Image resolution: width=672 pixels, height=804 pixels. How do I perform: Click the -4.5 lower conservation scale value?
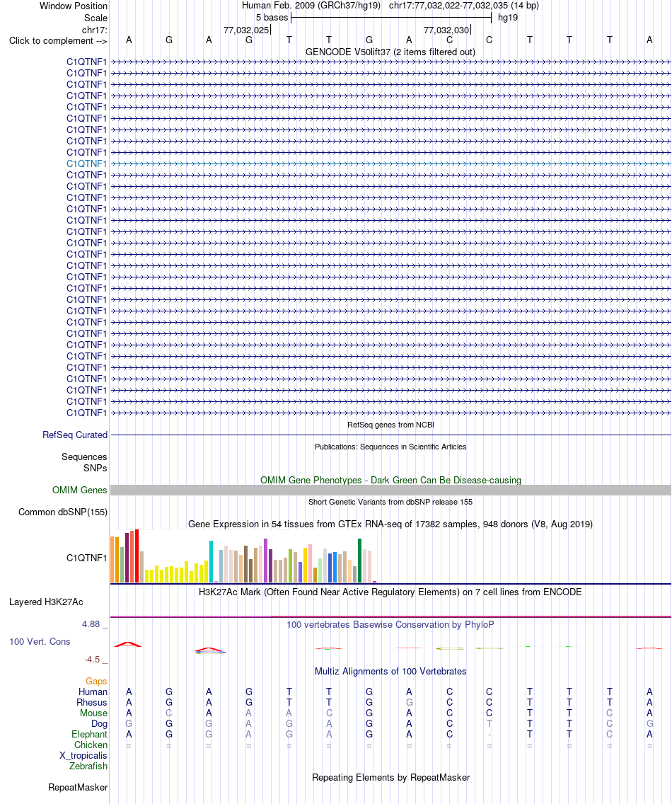click(92, 660)
